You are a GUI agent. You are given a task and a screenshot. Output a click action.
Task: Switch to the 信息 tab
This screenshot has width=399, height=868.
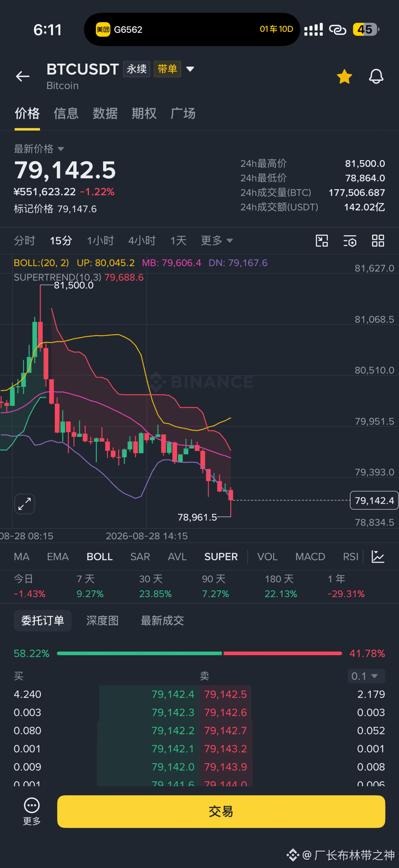(x=66, y=113)
